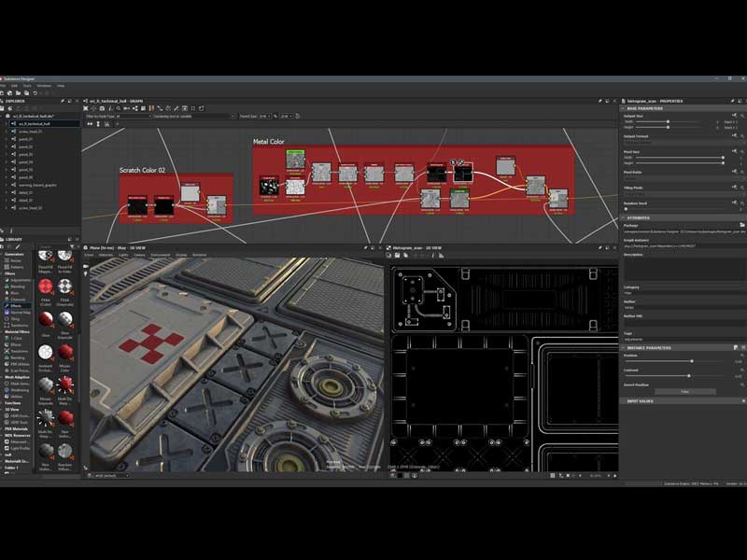Click the False button under Invert Position
747x560 pixels.
[684, 391]
